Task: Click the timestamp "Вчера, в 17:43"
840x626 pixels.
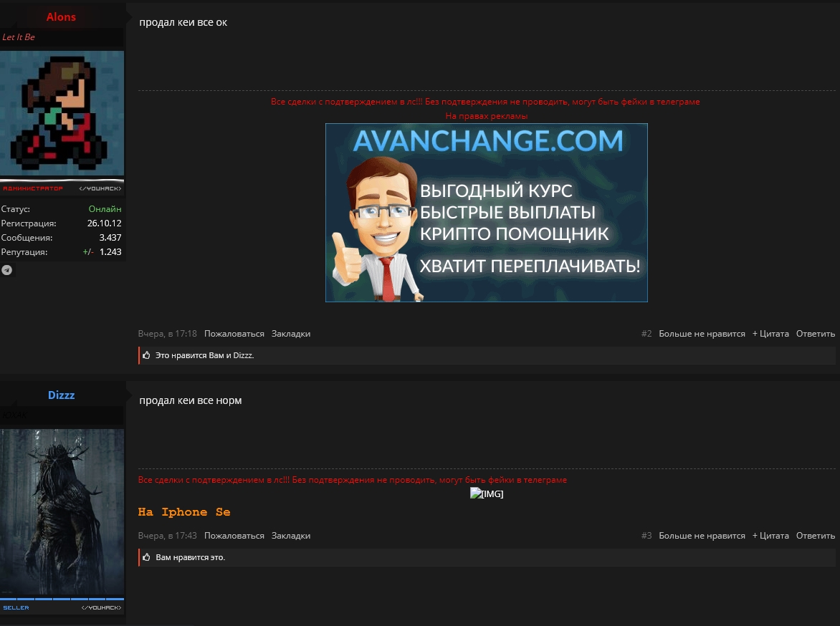Action: [167, 536]
